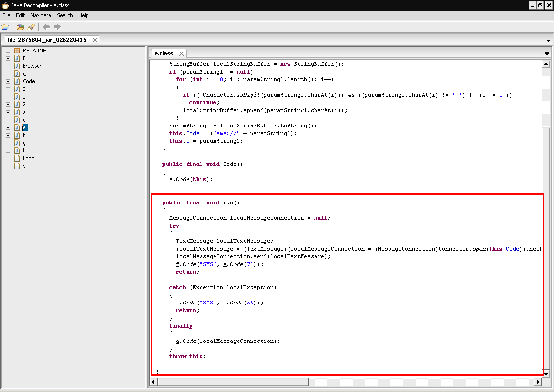Open the tab list dropdown for jar tabs

[548, 40]
